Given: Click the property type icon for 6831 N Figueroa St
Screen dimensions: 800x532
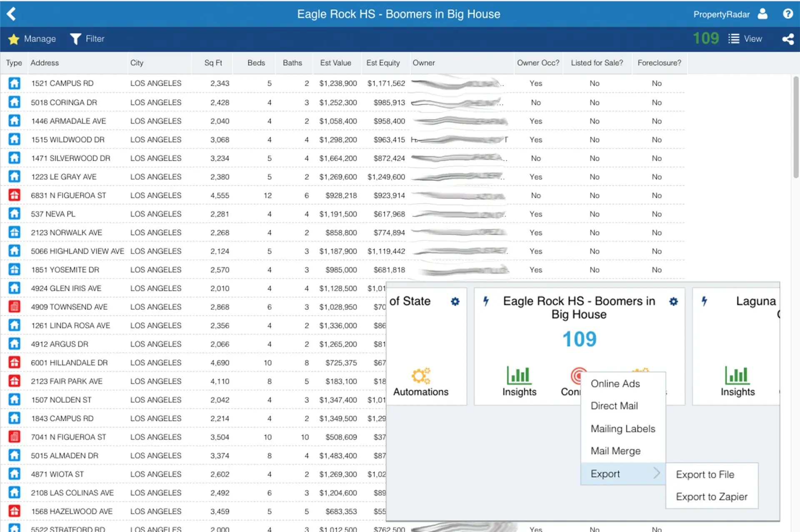Looking at the screenshot, I should click(x=14, y=195).
